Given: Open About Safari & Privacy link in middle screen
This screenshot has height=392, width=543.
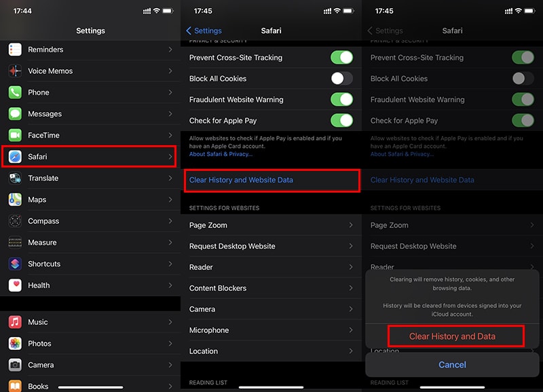Looking at the screenshot, I should coord(221,154).
